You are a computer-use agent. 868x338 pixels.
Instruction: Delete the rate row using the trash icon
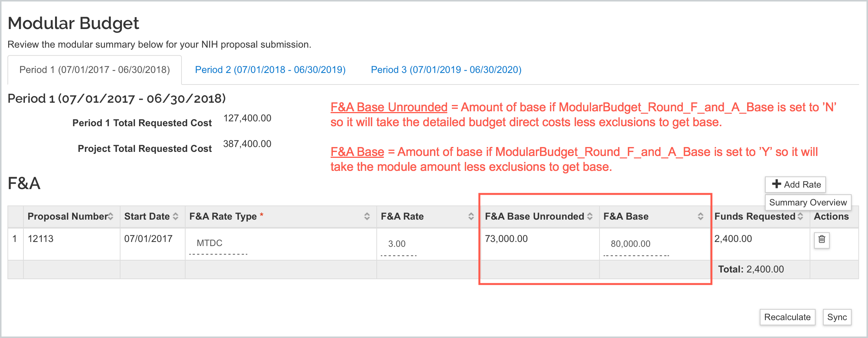[822, 240]
